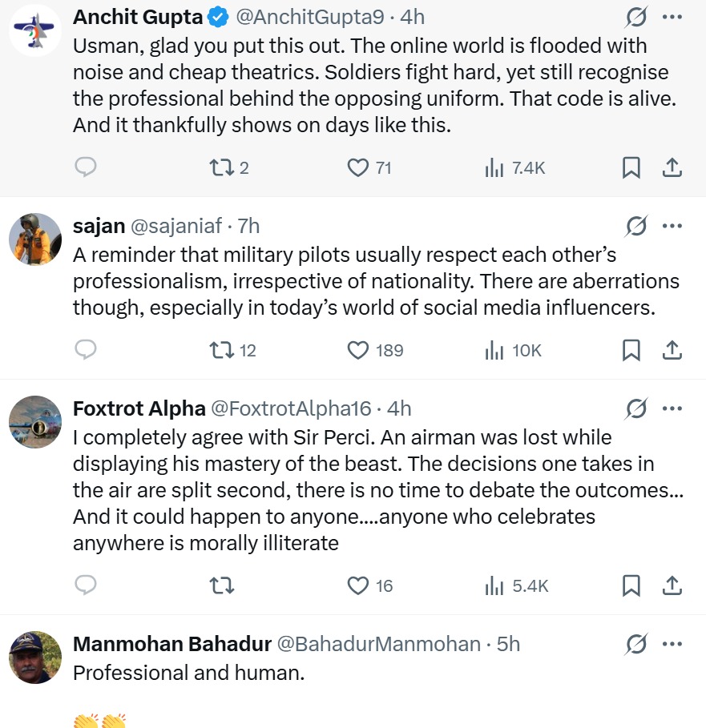Image resolution: width=706 pixels, height=728 pixels.
Task: Open Foxtrot Alpha's profile name link
Action: 139,408
